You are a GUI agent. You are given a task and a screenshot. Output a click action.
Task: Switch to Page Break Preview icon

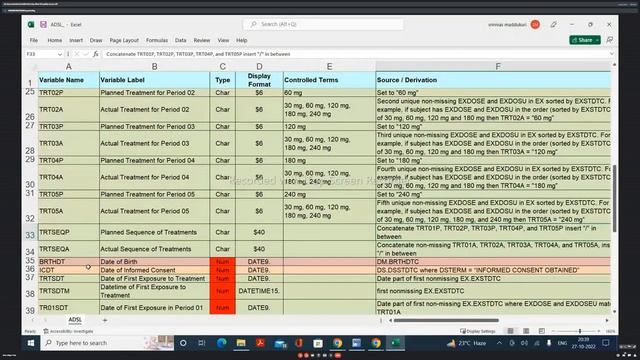tap(542, 331)
